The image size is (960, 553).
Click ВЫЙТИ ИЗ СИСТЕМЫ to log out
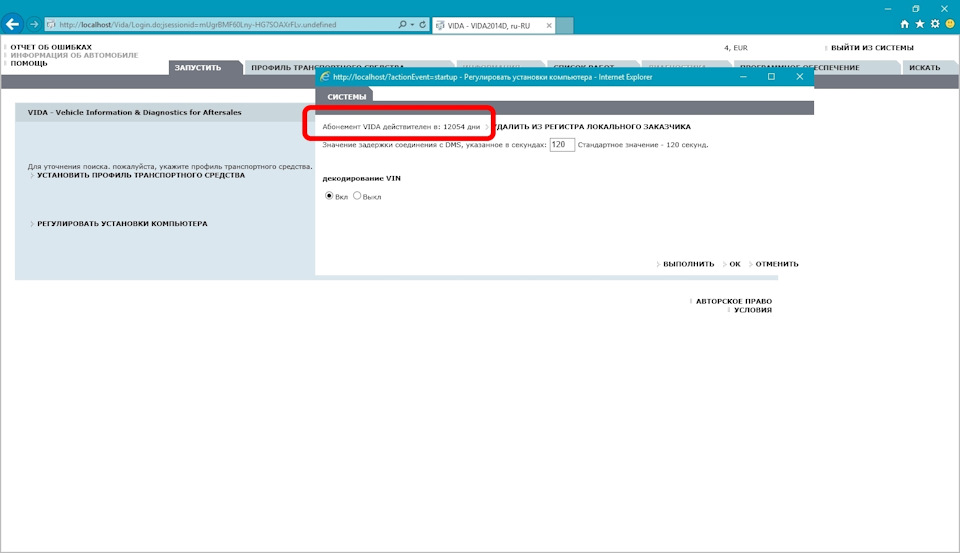tap(872, 48)
